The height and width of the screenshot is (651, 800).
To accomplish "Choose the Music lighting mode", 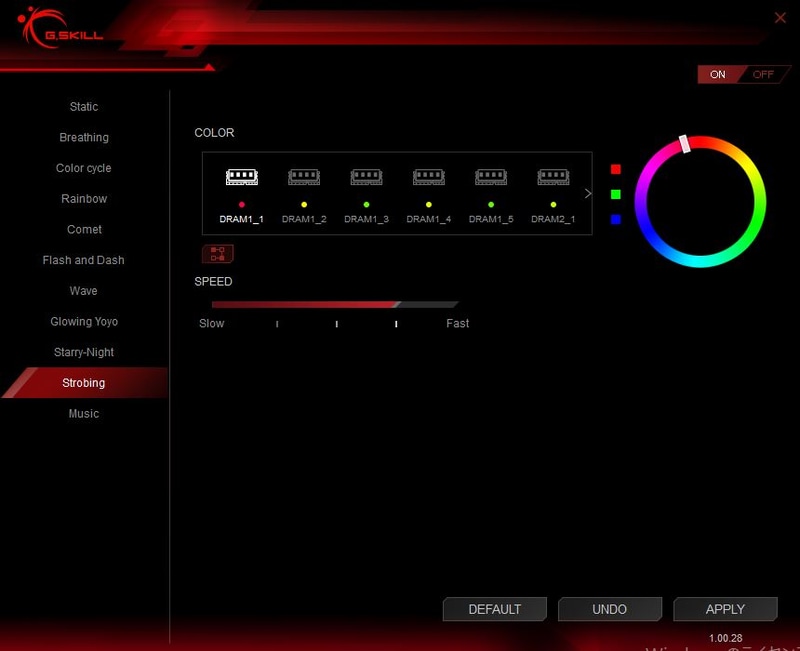I will point(84,413).
